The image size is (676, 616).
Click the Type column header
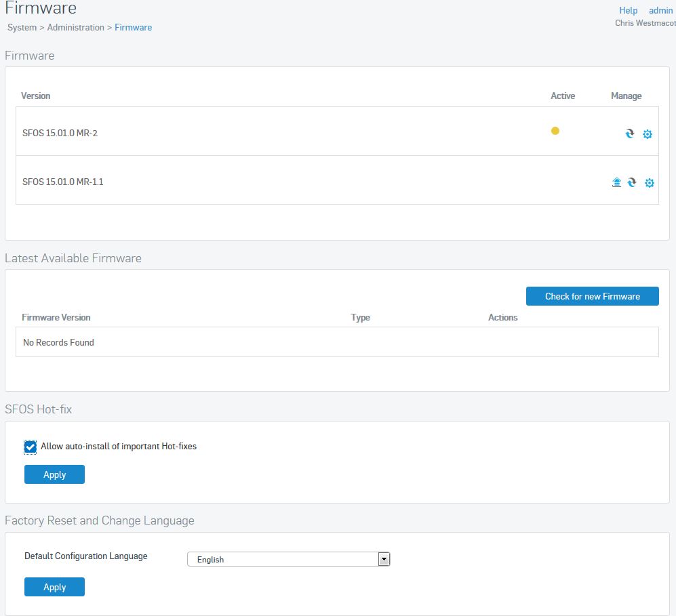(361, 317)
